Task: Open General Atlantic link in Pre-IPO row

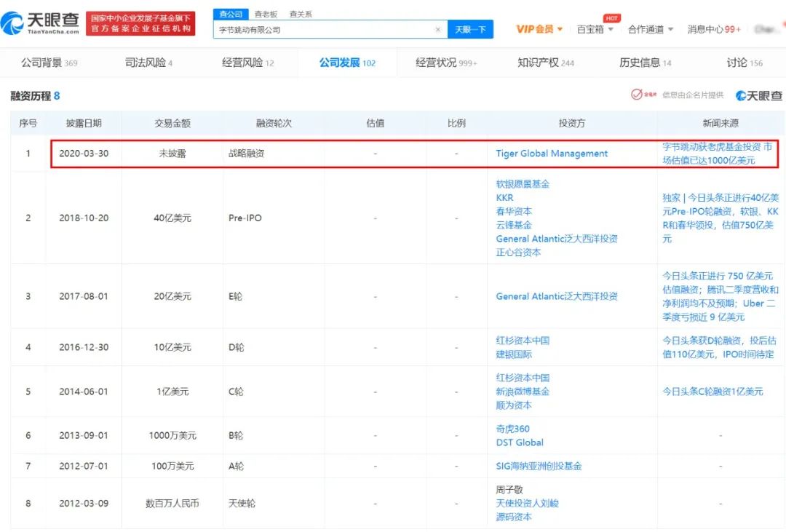Action: (x=557, y=239)
